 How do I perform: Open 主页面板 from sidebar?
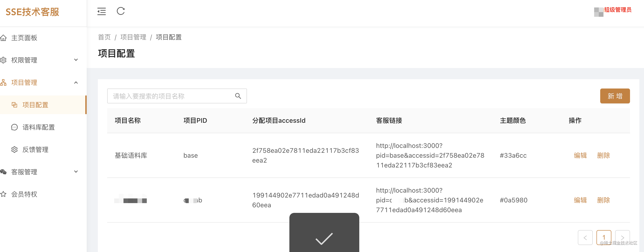coord(24,38)
